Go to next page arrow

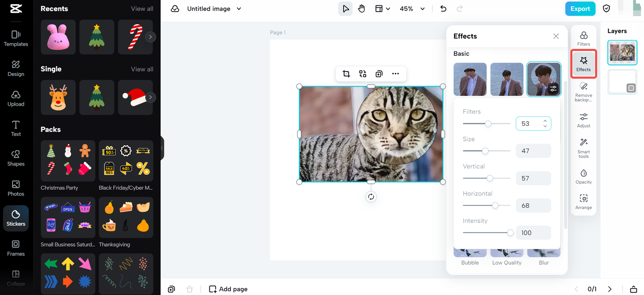tap(610, 289)
